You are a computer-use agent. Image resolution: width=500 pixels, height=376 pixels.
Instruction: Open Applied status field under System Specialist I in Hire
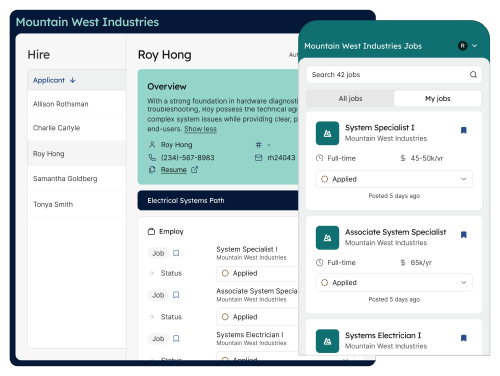pyautogui.click(x=257, y=273)
